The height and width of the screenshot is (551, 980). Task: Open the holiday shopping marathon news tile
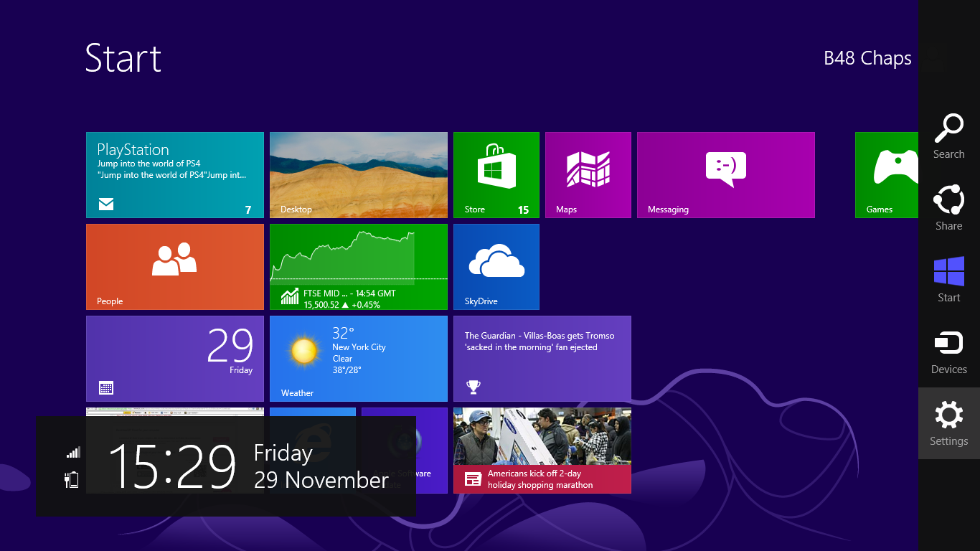[x=542, y=451]
